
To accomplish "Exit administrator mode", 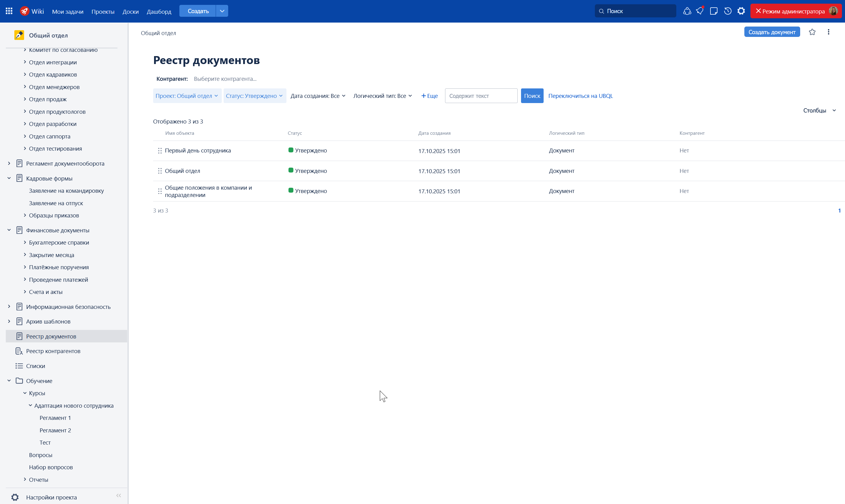I will point(790,11).
